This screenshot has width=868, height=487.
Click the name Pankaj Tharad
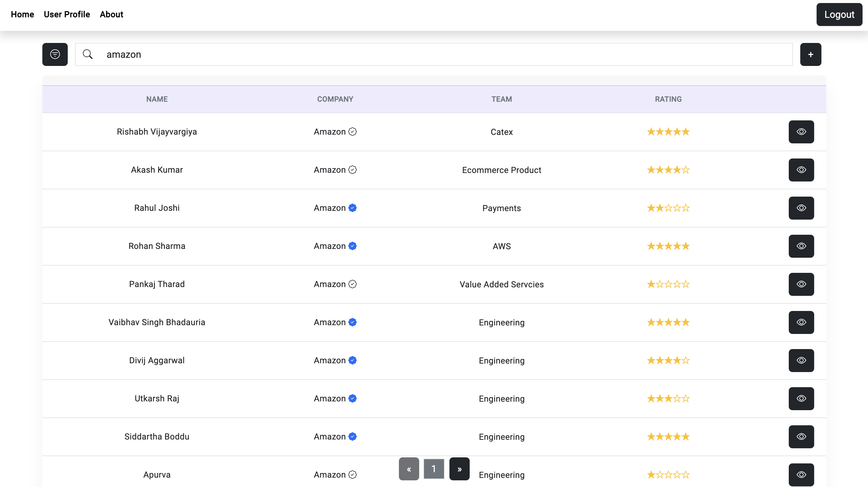click(157, 284)
